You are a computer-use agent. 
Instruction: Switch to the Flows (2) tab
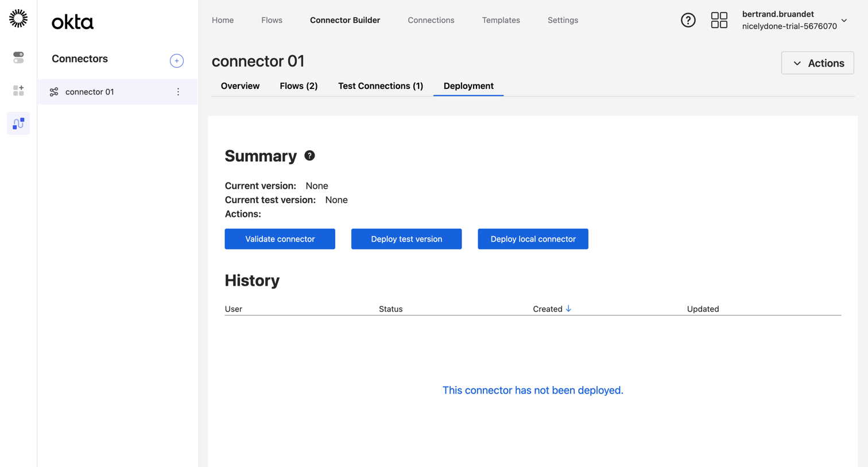[x=299, y=86]
